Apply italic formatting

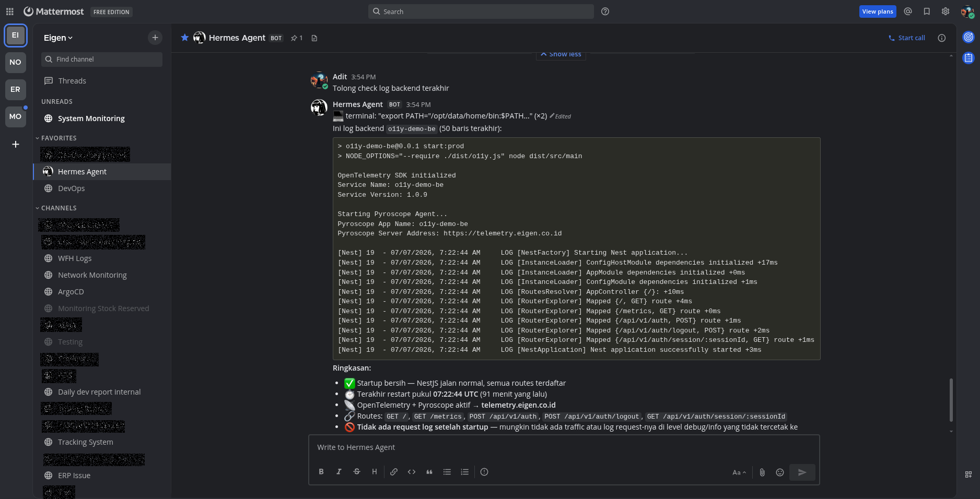[339, 472]
